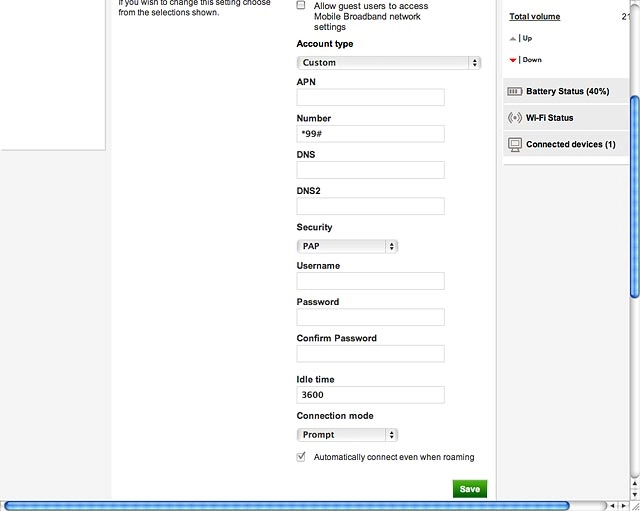640x511 pixels.
Task: Click vertical scrollbar down arrow
Action: (x=635, y=494)
